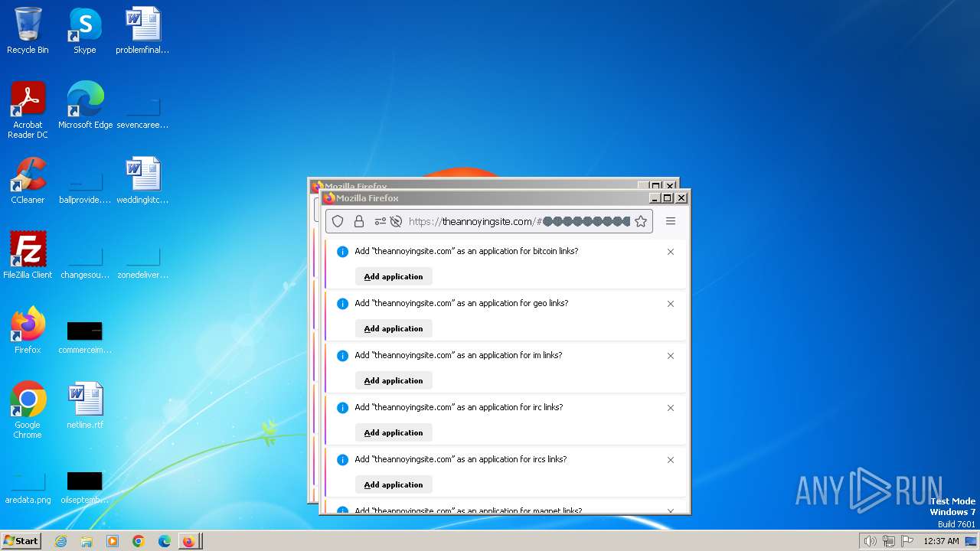Open the volume control in system tray

click(870, 541)
